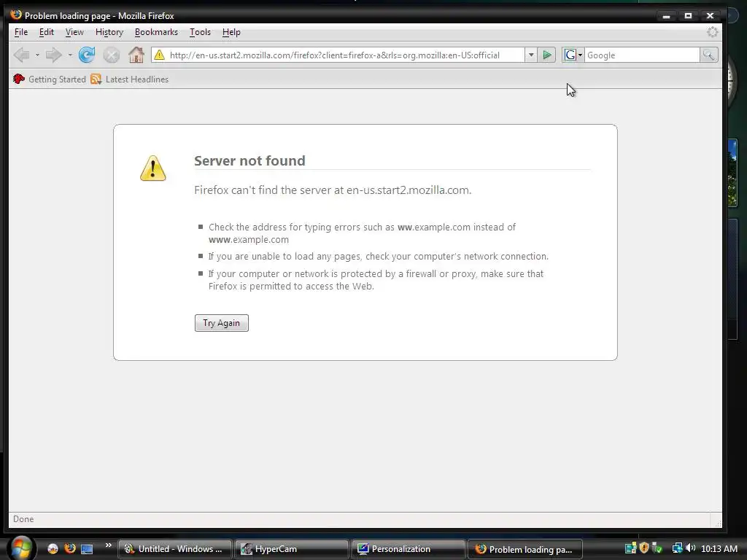This screenshot has height=560, width=747.
Task: Click the Firefox icon in the title bar
Action: (x=16, y=15)
